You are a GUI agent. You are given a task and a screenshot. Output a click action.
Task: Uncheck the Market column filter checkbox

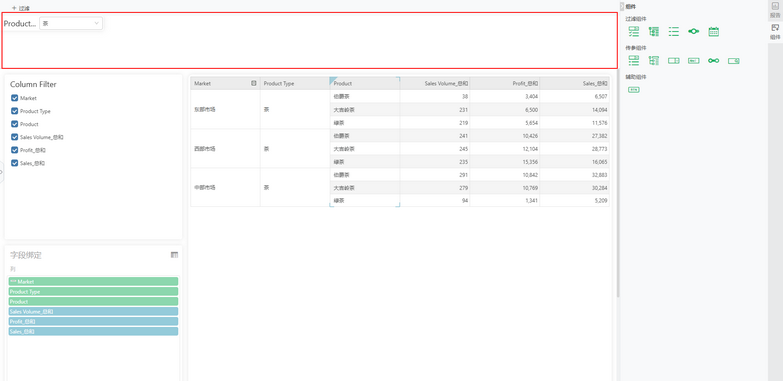click(14, 98)
